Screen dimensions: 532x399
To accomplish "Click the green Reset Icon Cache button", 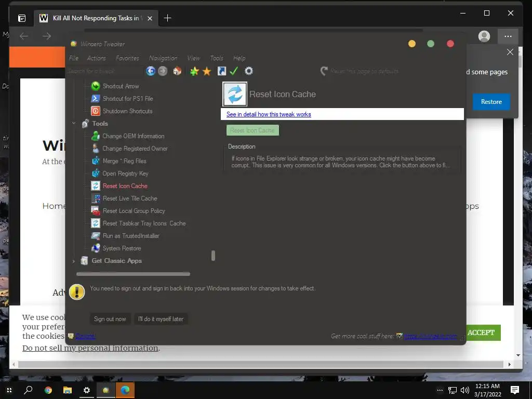I will tap(252, 130).
